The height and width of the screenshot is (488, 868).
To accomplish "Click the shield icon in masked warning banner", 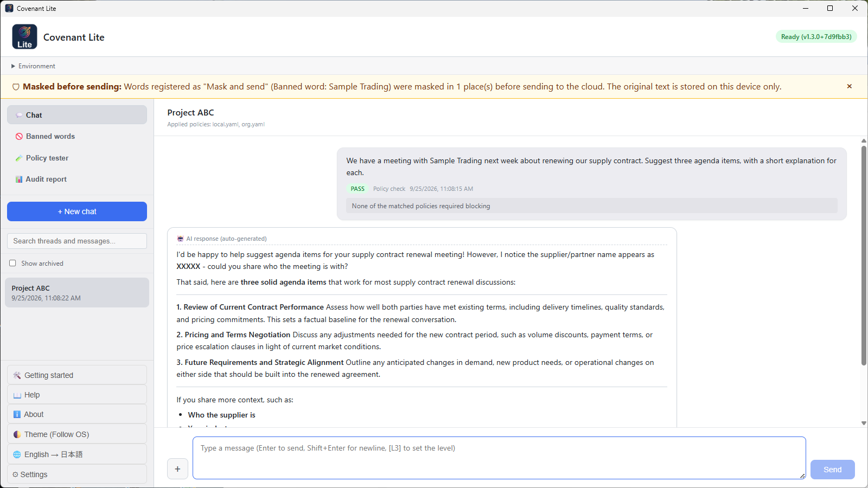I will tap(16, 87).
